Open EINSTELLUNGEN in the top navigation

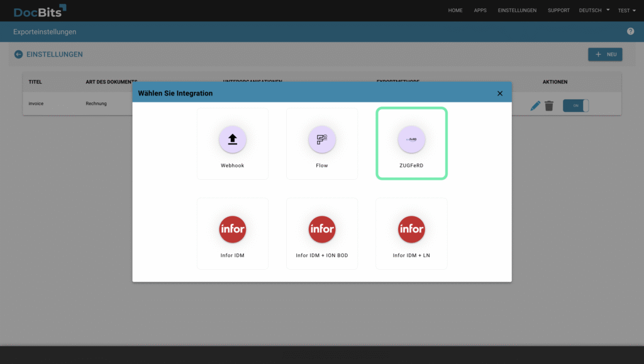pyautogui.click(x=517, y=10)
